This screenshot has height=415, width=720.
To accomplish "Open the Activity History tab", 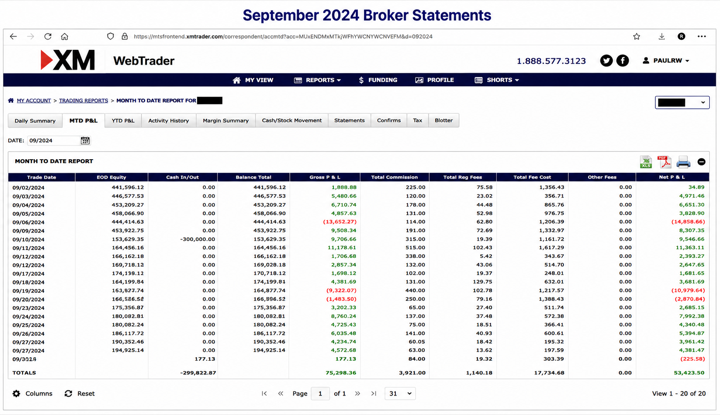I will (169, 121).
